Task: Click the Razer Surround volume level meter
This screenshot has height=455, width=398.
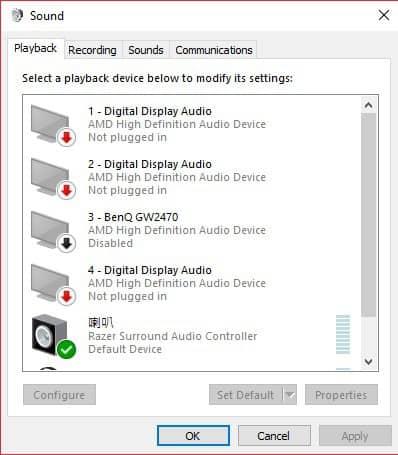Action: [343, 334]
